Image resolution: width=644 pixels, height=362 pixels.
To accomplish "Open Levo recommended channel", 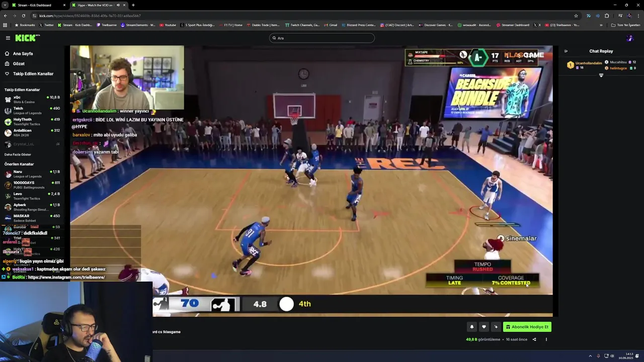I will (x=32, y=196).
